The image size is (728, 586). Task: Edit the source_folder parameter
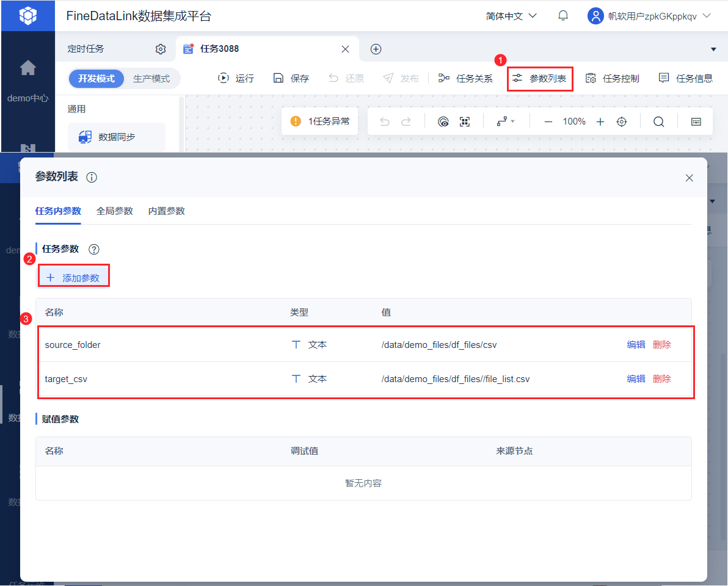[636, 345]
